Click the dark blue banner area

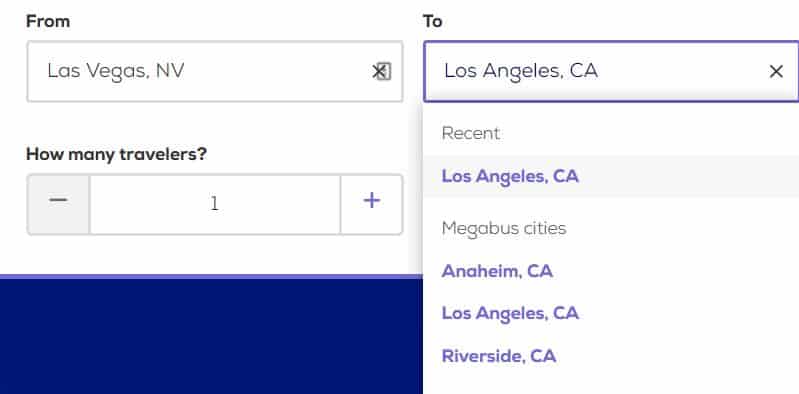pyautogui.click(x=211, y=336)
